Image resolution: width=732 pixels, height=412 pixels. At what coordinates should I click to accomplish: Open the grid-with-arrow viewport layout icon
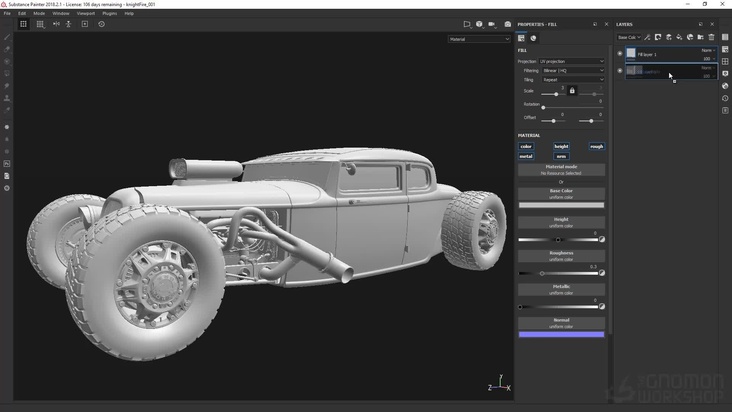40,24
